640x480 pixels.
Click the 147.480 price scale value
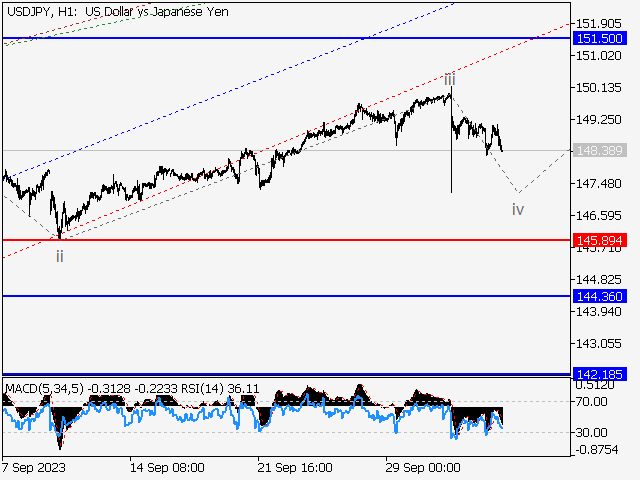(598, 184)
